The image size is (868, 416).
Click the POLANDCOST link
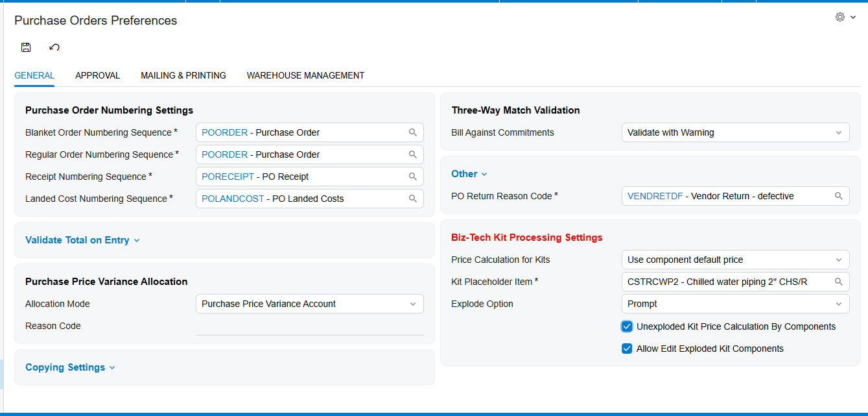(233, 199)
